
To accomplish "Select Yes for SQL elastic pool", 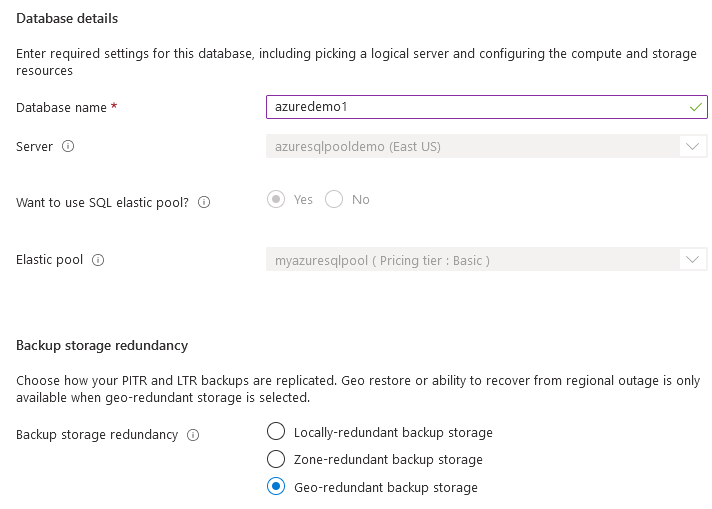I will click(x=276, y=199).
